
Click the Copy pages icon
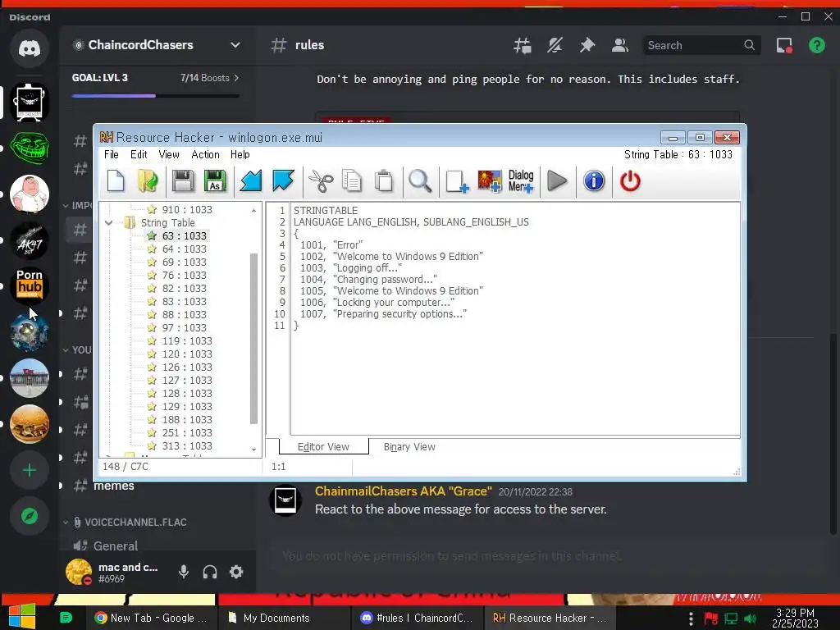click(352, 181)
